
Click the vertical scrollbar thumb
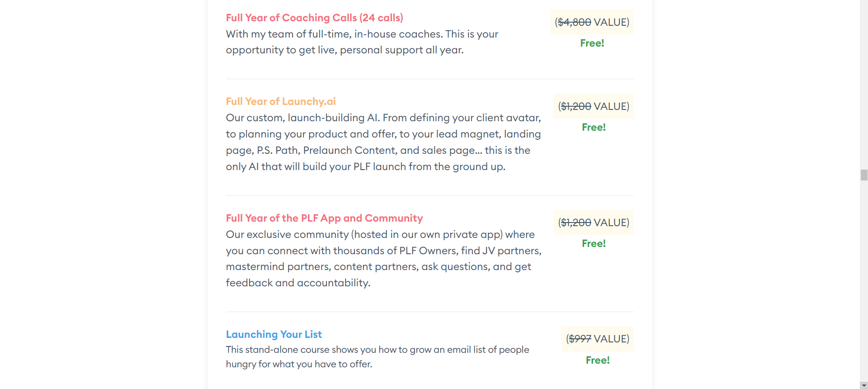point(864,175)
